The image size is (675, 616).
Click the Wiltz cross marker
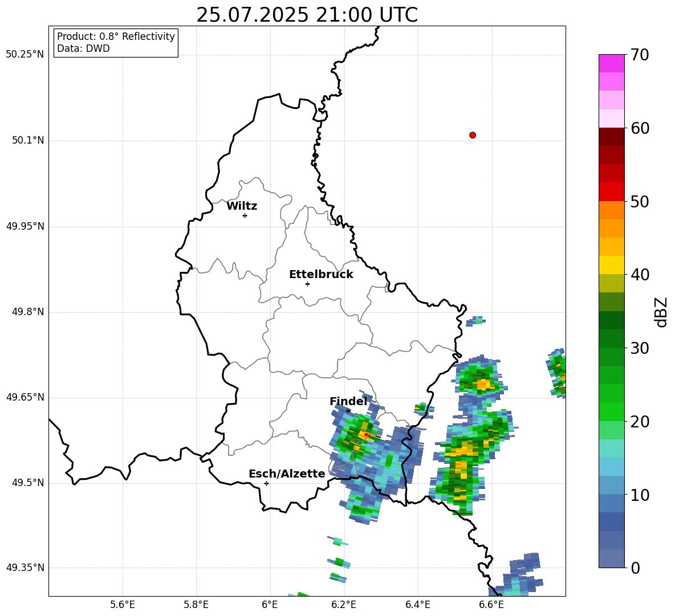pos(245,215)
